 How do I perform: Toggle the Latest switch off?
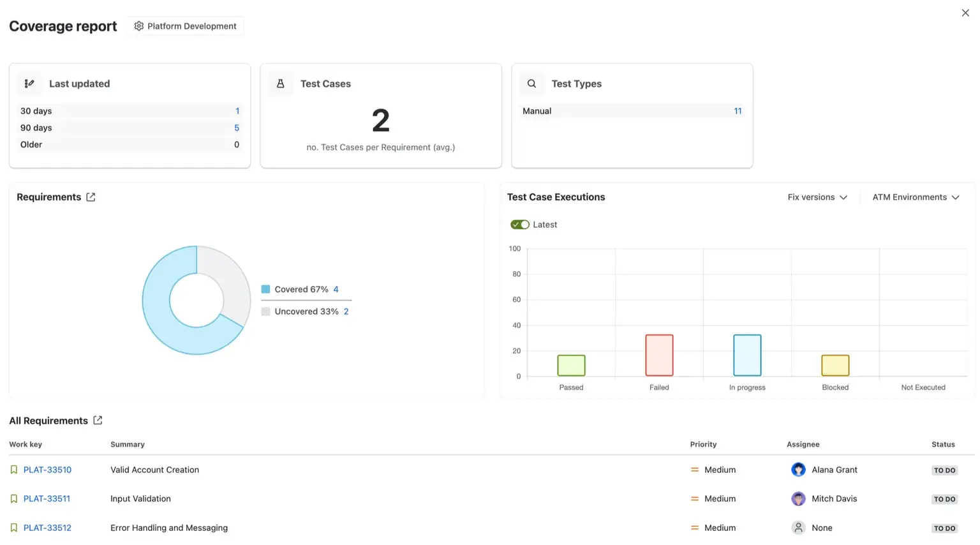(x=520, y=225)
